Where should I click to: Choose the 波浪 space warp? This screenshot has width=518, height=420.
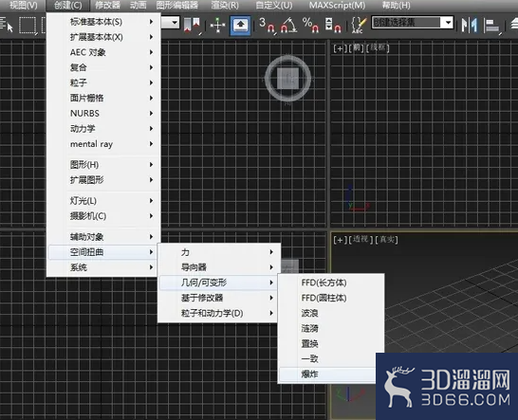click(331, 313)
